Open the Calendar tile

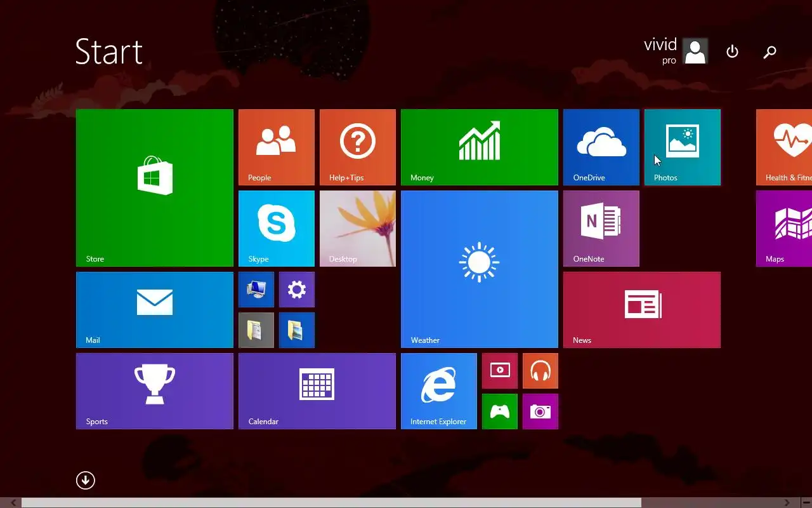(317, 391)
